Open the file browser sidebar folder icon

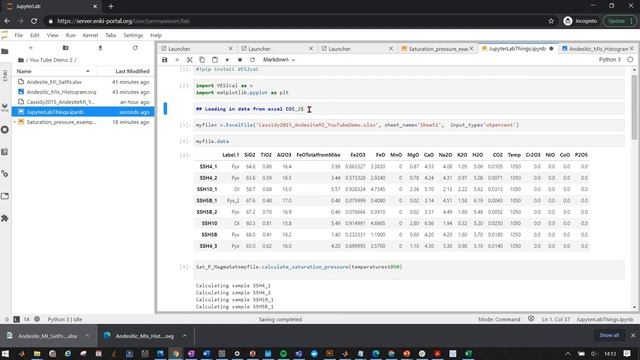click(5, 51)
